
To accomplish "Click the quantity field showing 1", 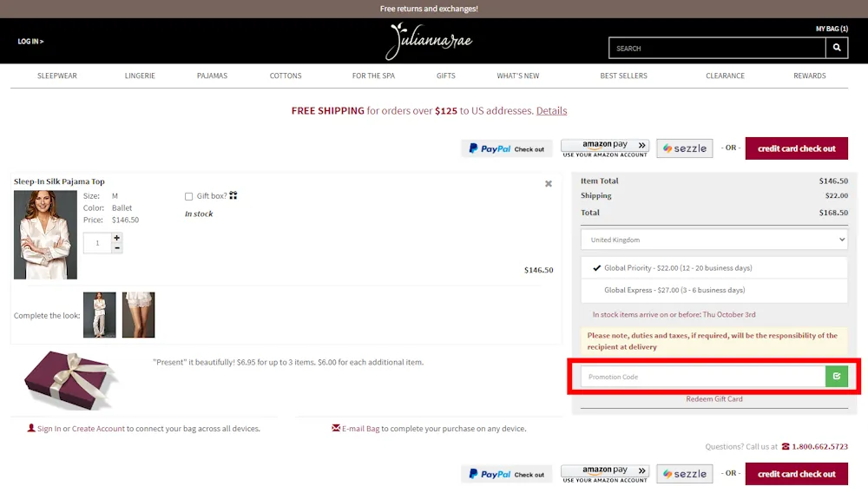I will pyautogui.click(x=97, y=243).
